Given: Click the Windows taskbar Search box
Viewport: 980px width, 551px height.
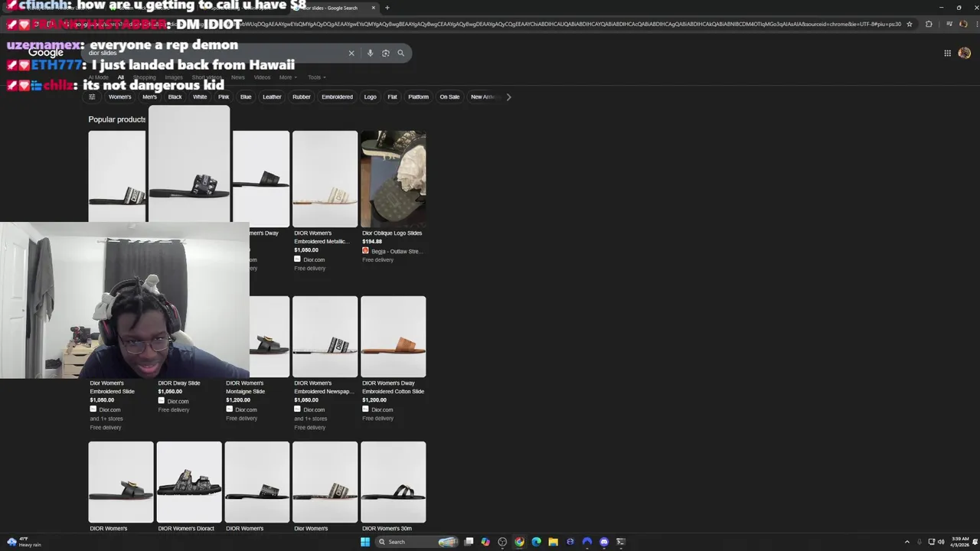Looking at the screenshot, I should pyautogui.click(x=417, y=542).
